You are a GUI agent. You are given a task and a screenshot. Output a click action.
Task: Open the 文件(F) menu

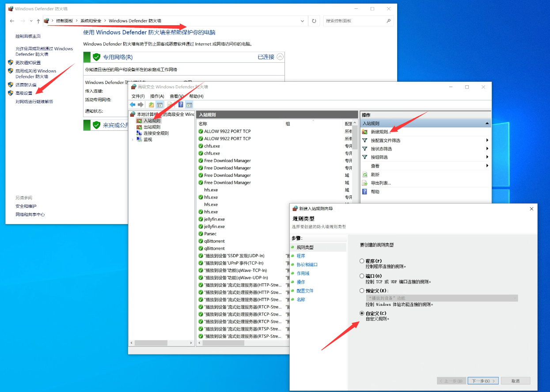pyautogui.click(x=138, y=96)
